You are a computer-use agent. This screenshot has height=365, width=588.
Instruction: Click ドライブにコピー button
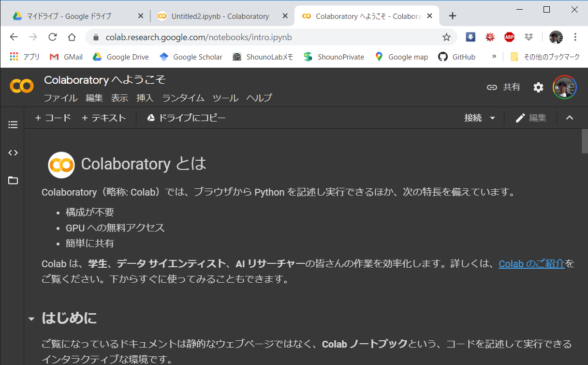click(x=186, y=118)
